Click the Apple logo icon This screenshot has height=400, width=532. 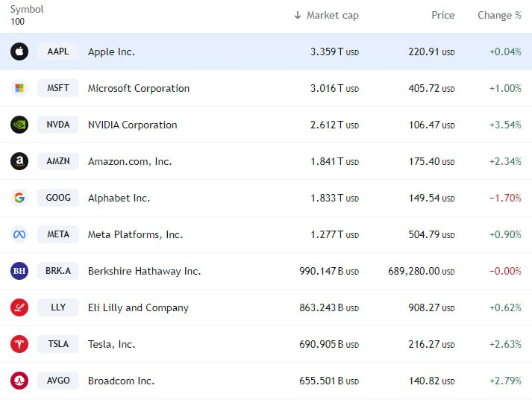19,51
